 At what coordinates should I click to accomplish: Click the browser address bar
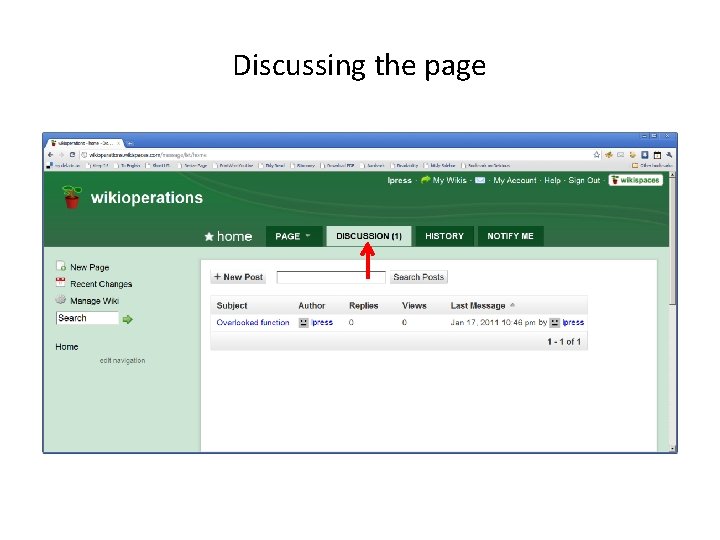coord(335,155)
